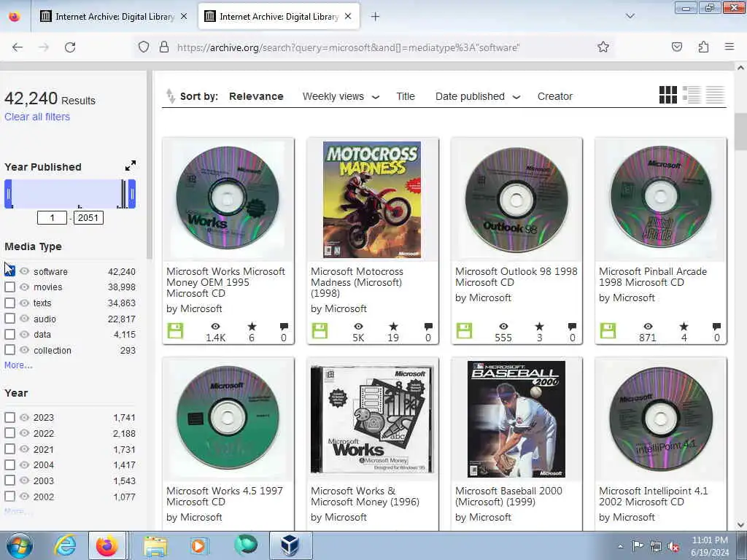
Task: Sort results by Creator
Action: click(x=554, y=96)
